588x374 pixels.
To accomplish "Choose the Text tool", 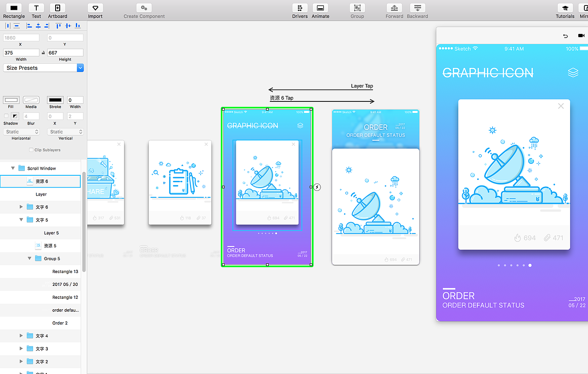I will tap(36, 8).
